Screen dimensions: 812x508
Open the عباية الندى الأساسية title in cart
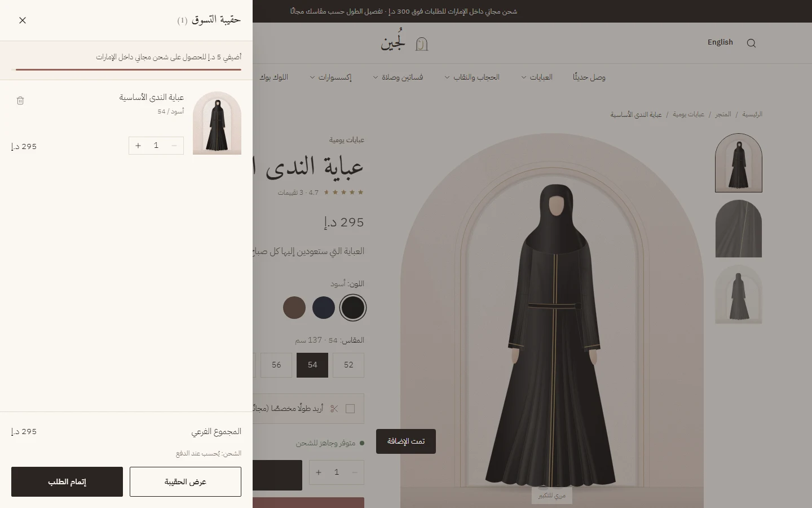tap(152, 98)
